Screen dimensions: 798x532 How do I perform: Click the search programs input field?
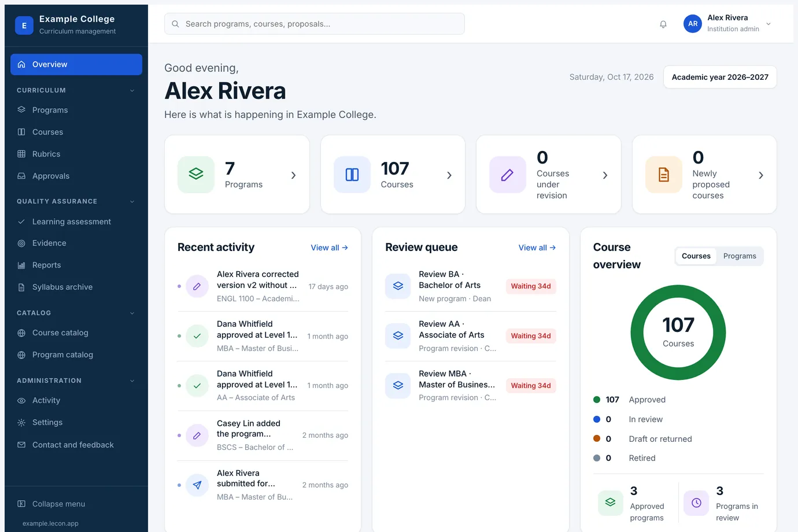tap(315, 24)
